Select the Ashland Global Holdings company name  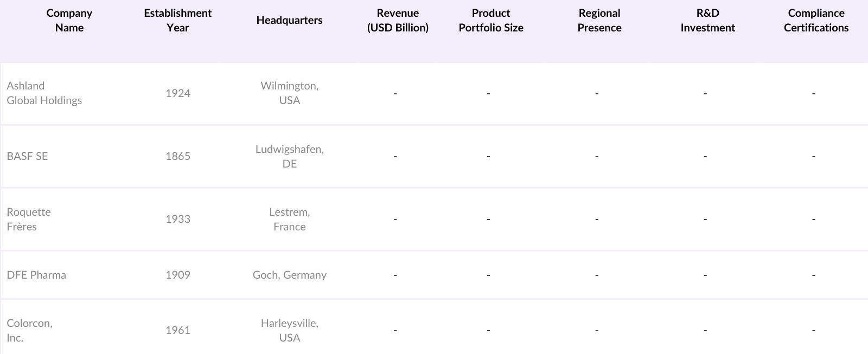click(44, 93)
